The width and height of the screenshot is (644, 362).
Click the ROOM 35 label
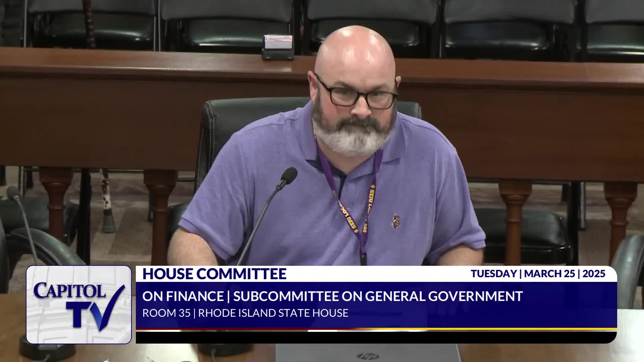[x=166, y=313]
